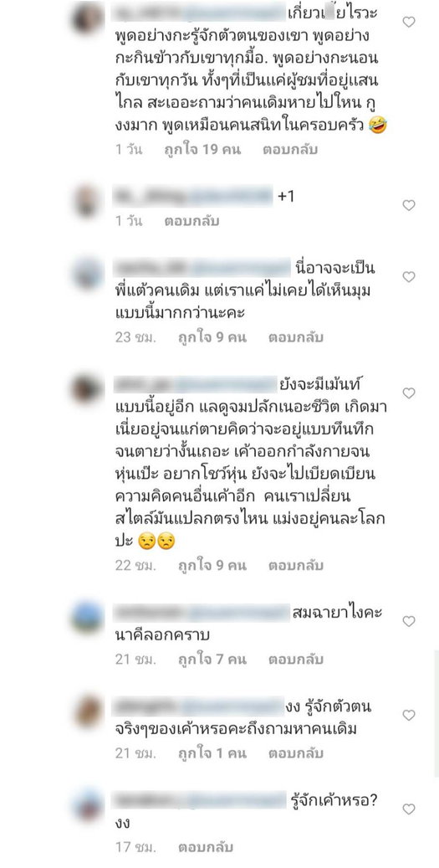Reply to the 22 ชม. comment
439x868 pixels.
[x=296, y=565]
